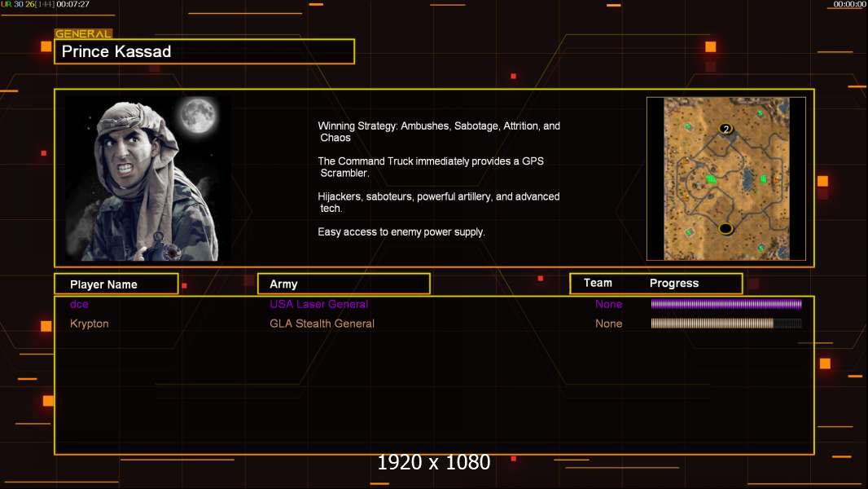The height and width of the screenshot is (489, 868).
Task: Click the Team column header
Action: click(598, 283)
